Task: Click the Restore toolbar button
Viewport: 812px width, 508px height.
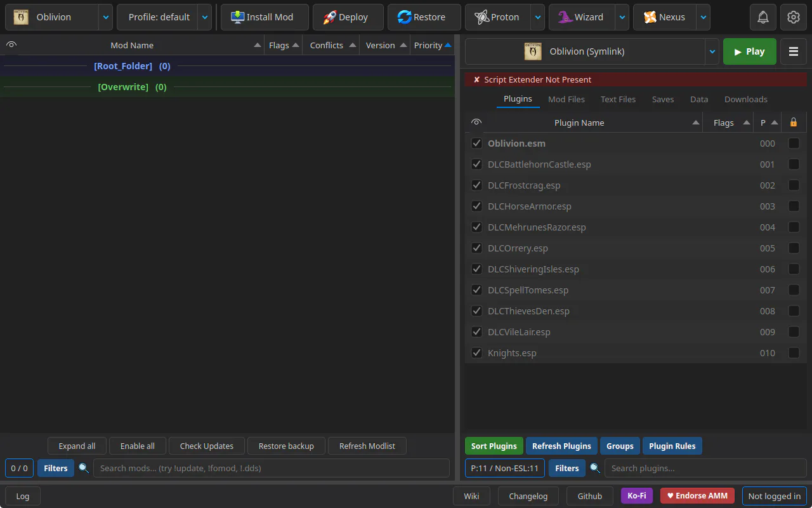Action: (424, 17)
